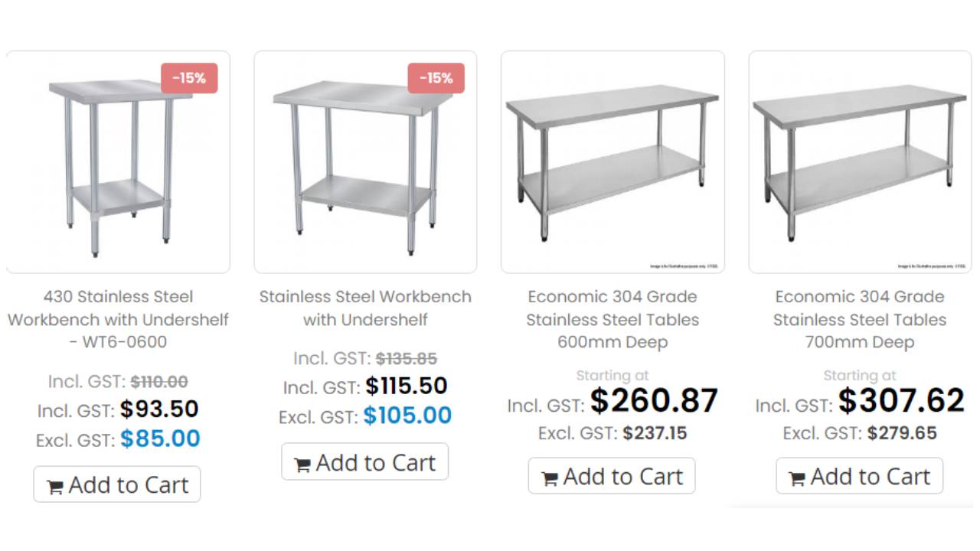Open Economic 304 Grade 600mm Deep title

click(612, 319)
